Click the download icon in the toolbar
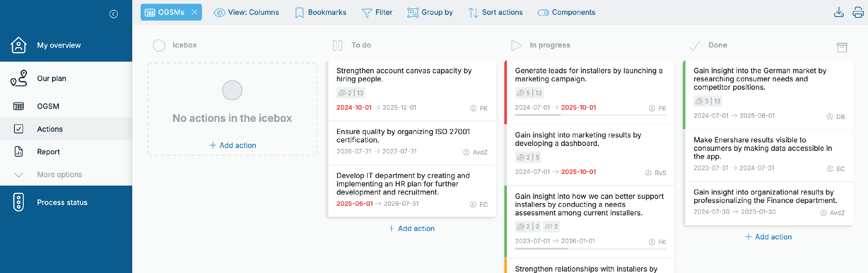Screen dimensions: 868x273 click(839, 12)
